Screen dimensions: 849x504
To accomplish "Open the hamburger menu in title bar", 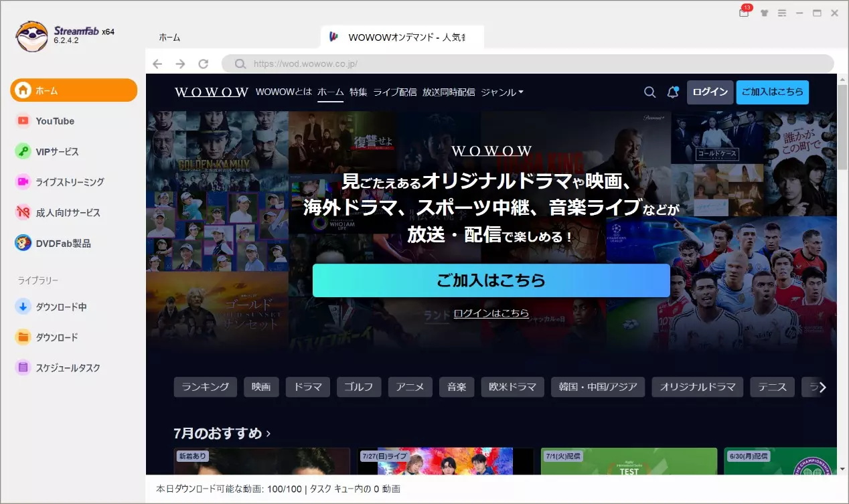I will coord(781,13).
